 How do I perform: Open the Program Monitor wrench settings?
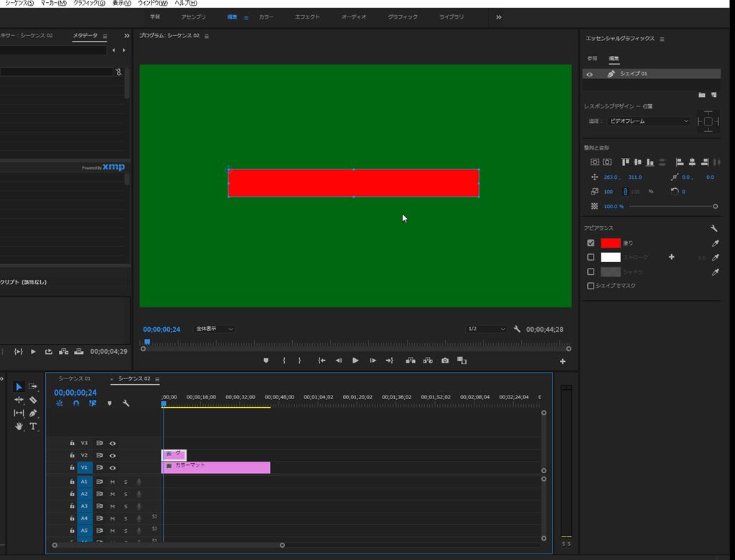click(x=517, y=329)
